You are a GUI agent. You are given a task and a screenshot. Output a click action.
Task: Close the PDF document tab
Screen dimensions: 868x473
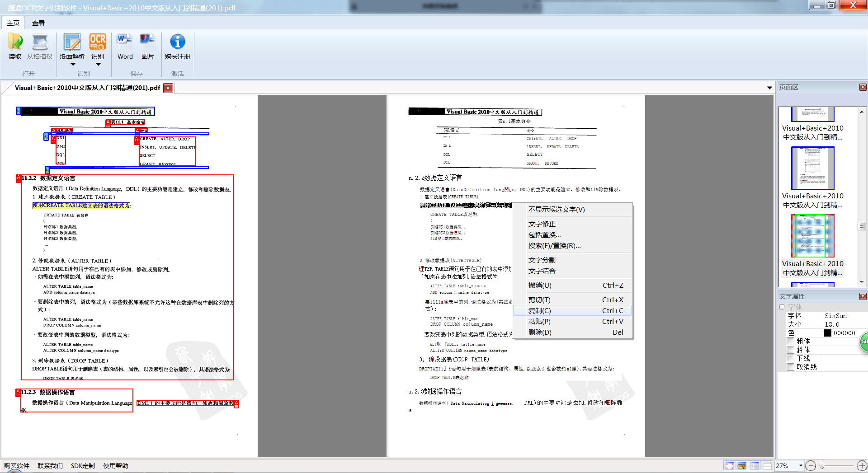[168, 88]
